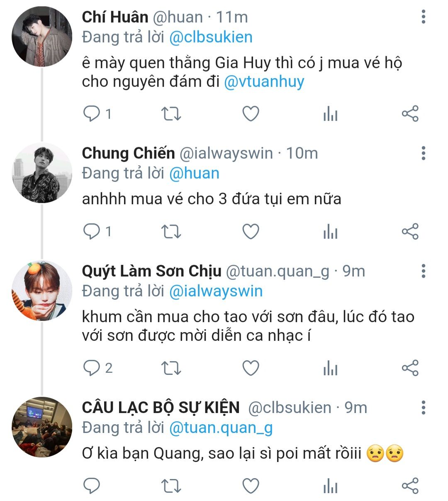Open the @clbsukien reply-to link
The width and height of the screenshot is (448, 501).
pos(211,37)
